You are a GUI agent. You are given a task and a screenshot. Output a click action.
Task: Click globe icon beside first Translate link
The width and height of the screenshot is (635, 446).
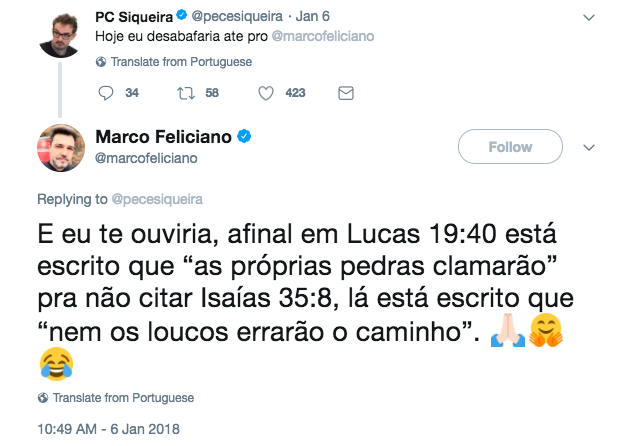(101, 62)
